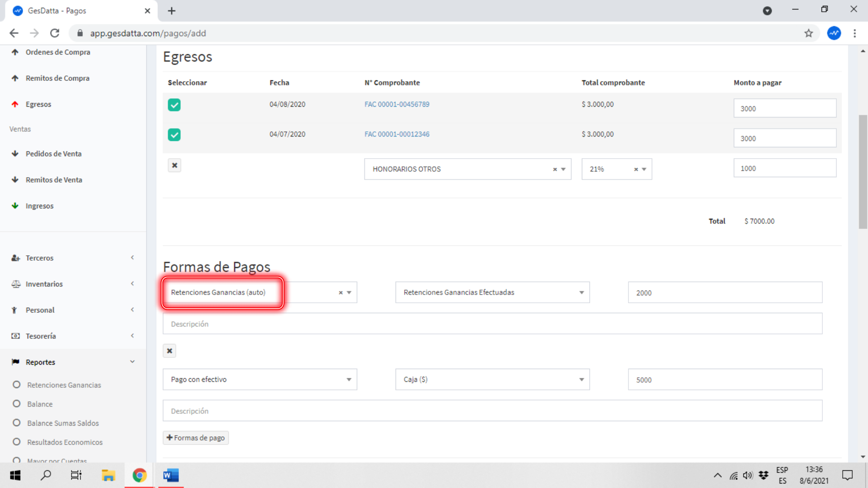Uncheck invoice FAC 00001-00012346 checkbox
Screen dimensions: 868x488
(174, 135)
